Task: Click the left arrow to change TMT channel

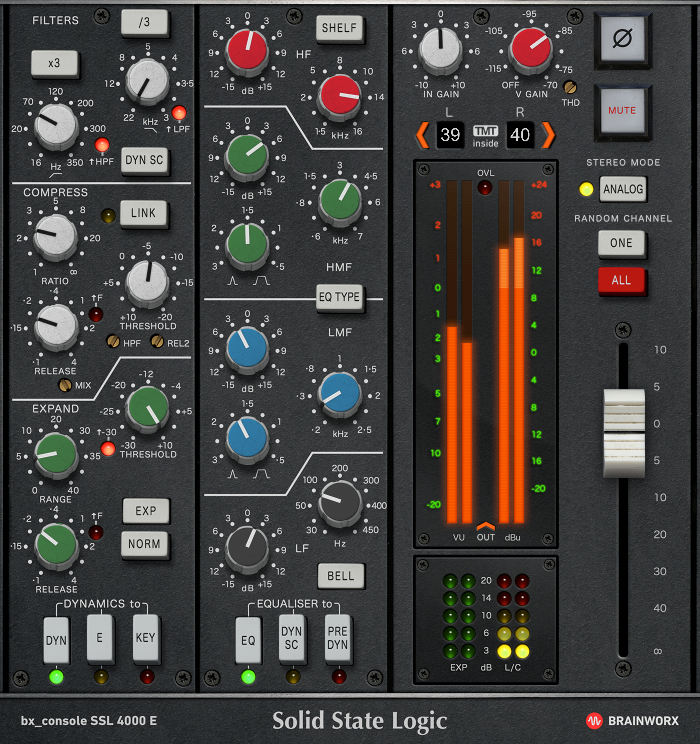Action: click(422, 135)
